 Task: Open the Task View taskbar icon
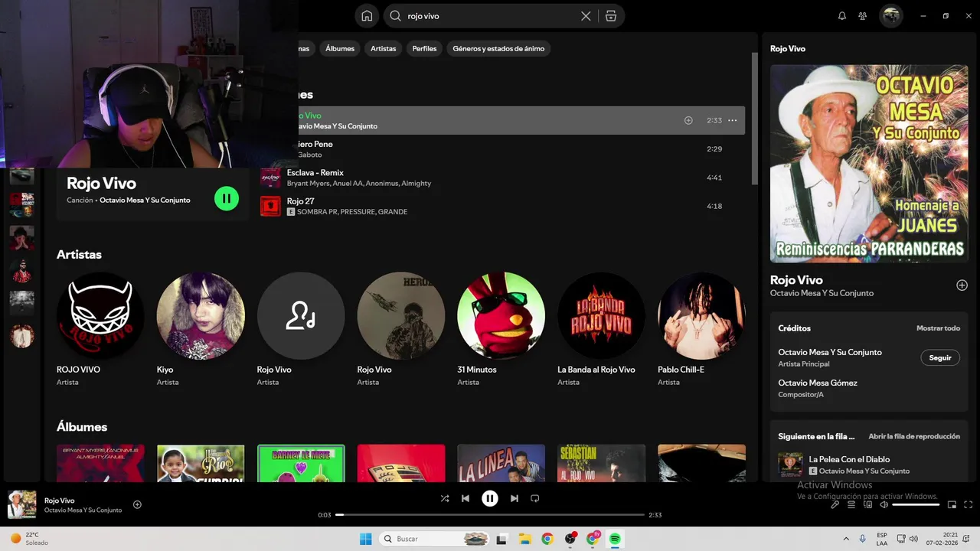click(x=501, y=539)
